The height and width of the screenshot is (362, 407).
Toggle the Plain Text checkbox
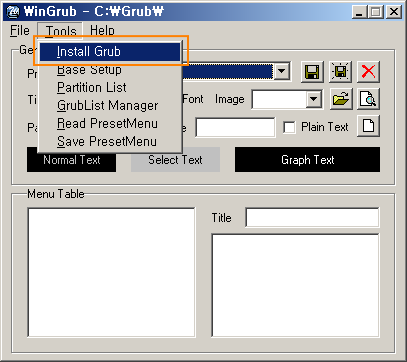[x=289, y=127]
